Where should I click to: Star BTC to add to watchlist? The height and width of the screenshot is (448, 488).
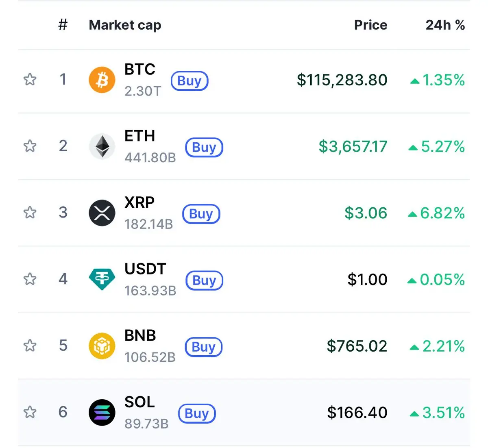[x=30, y=79]
